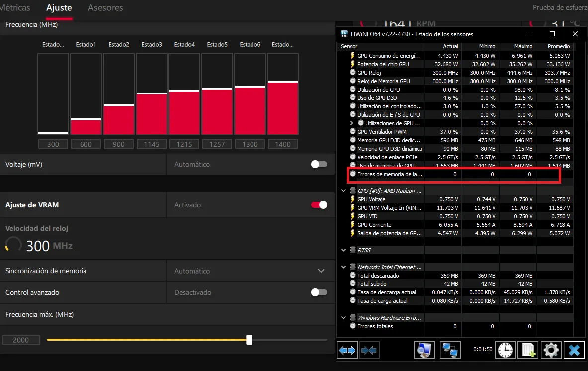Screen dimensions: 588x371
Task: Sort by Sensor column header
Action: pos(381,46)
